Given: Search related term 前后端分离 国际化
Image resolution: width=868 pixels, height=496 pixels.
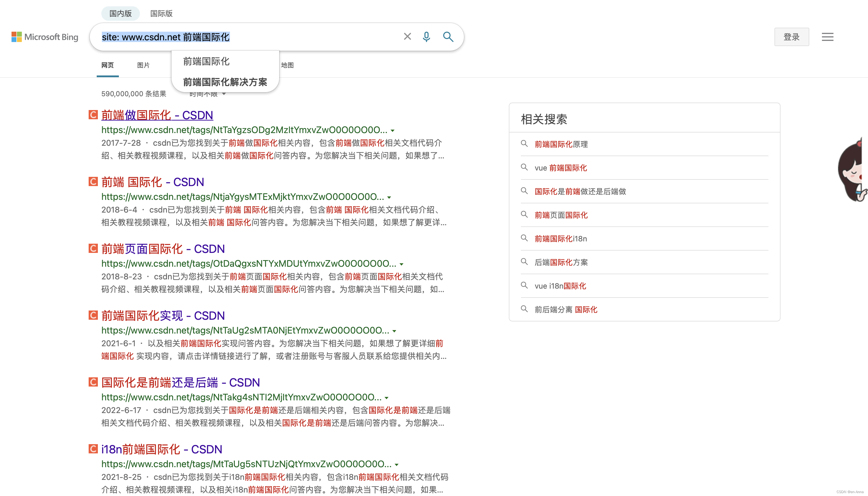Looking at the screenshot, I should coord(566,309).
